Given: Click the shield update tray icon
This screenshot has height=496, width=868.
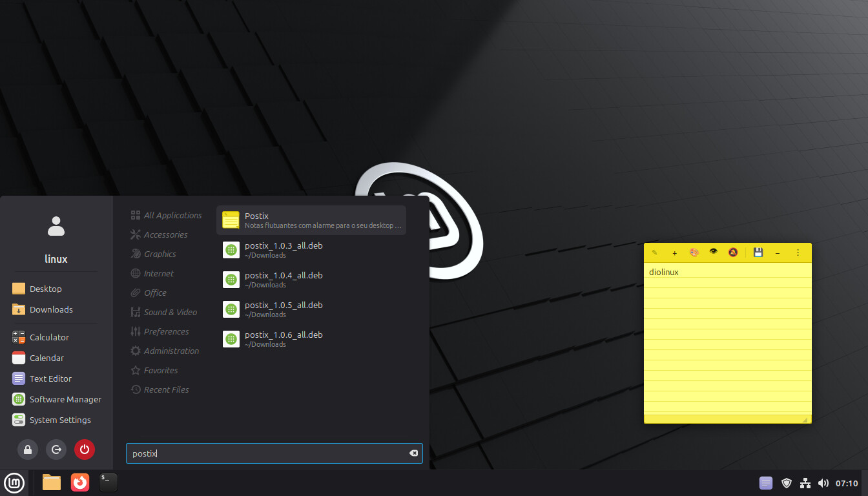Looking at the screenshot, I should [786, 482].
